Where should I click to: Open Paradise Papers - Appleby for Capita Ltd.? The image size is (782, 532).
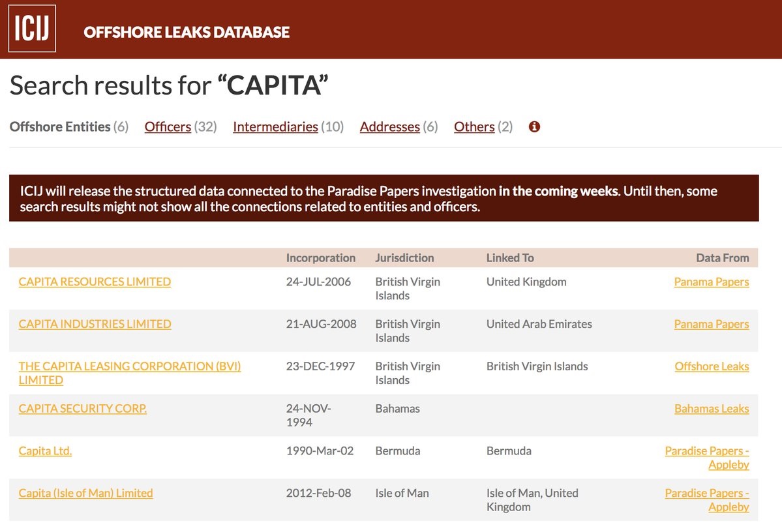(707, 458)
